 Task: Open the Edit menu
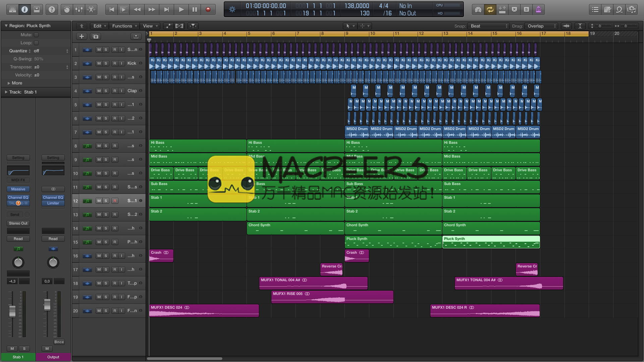click(x=100, y=26)
